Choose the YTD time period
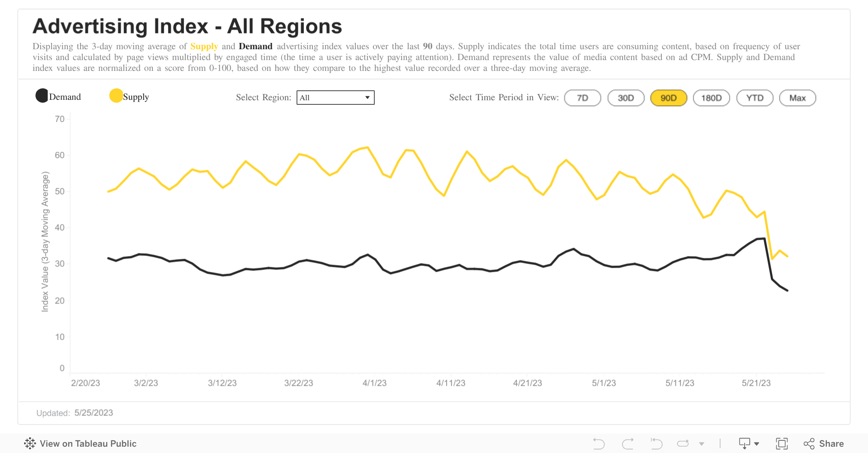Viewport: 868px width, 453px height. click(x=755, y=98)
